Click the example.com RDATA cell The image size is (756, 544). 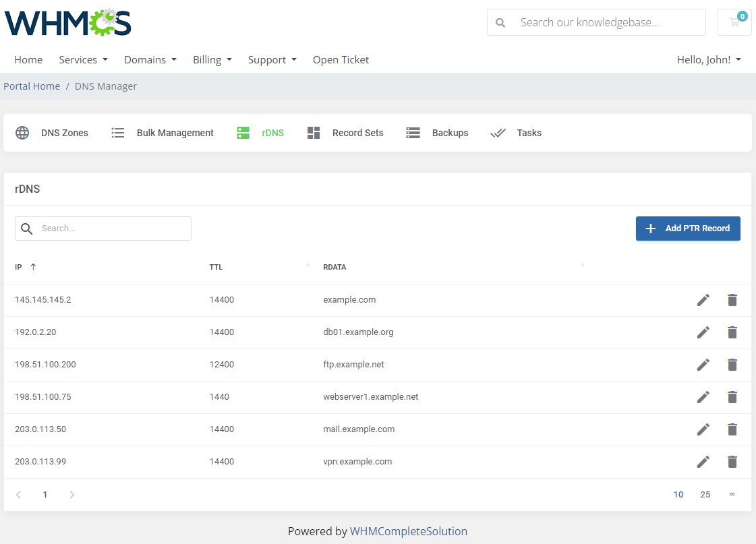pyautogui.click(x=349, y=300)
